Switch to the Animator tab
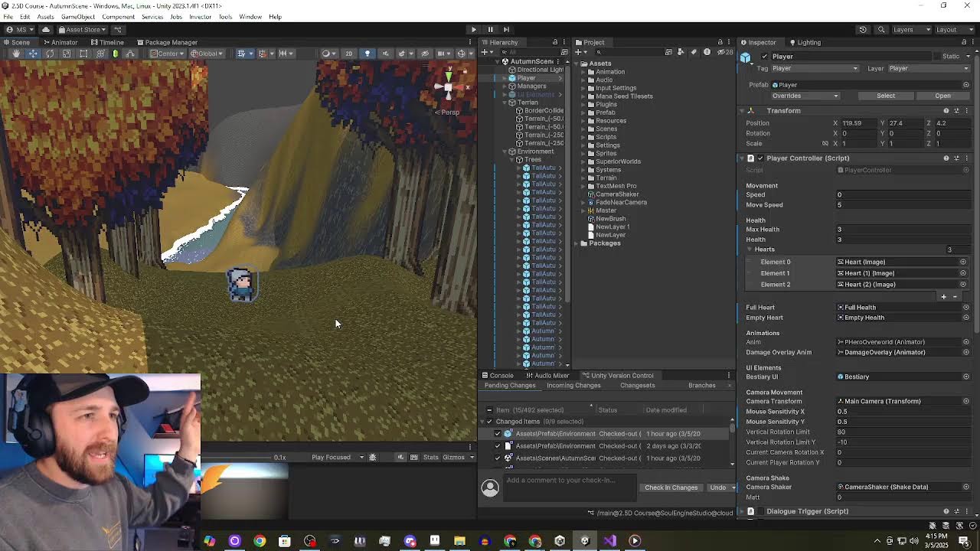This screenshot has width=980, height=551. click(60, 42)
